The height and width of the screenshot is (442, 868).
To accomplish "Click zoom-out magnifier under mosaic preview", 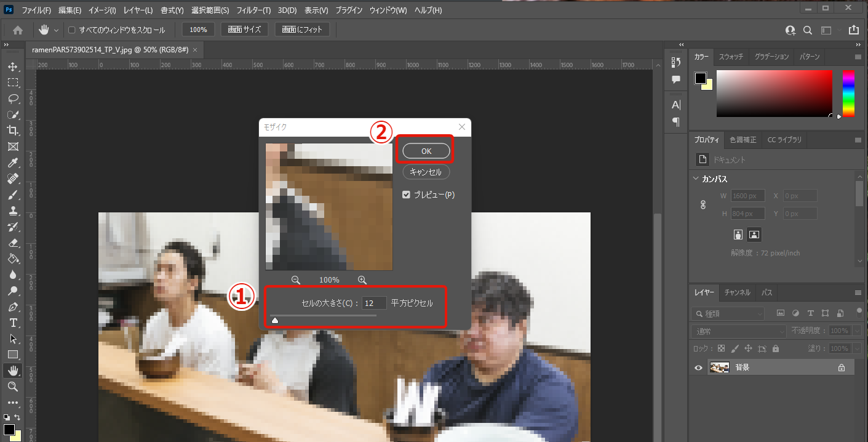I will click(x=296, y=280).
